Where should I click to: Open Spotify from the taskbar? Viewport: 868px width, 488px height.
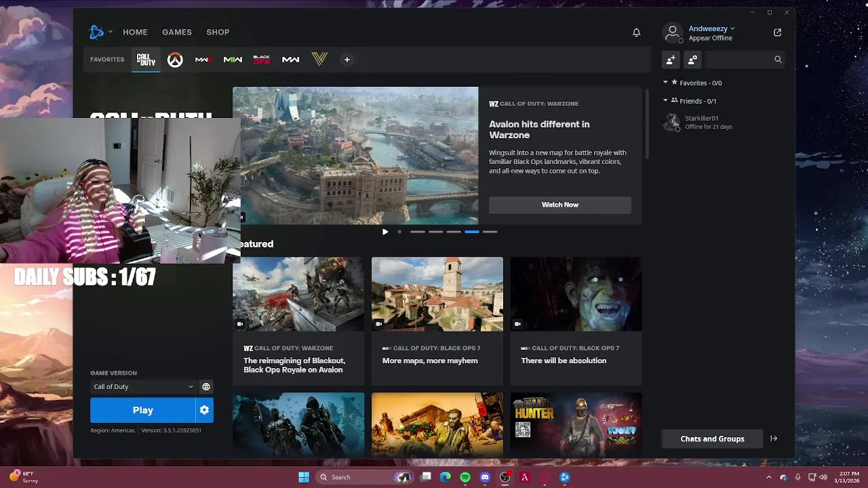tap(465, 477)
